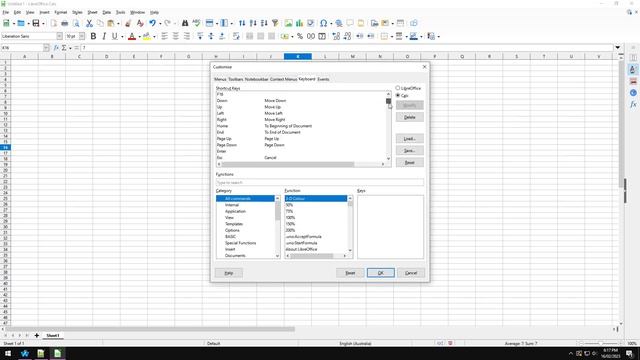Click the Functions search input field
Screen dimensions: 640x360
click(320, 182)
